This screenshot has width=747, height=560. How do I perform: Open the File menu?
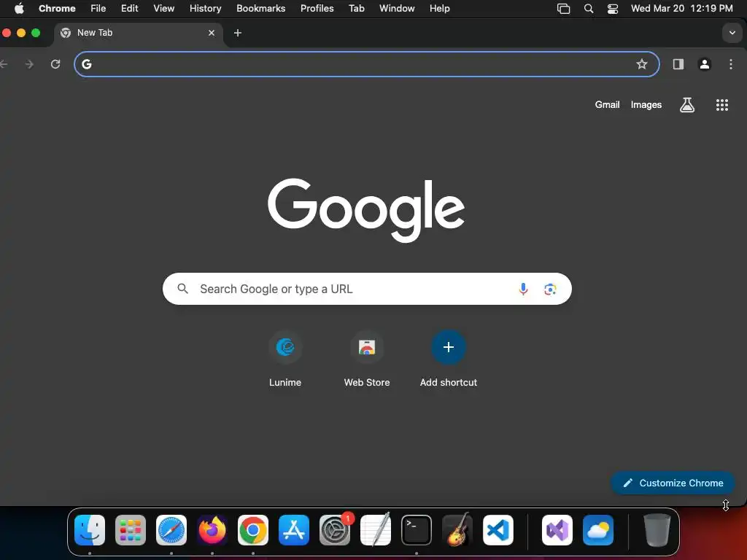98,8
